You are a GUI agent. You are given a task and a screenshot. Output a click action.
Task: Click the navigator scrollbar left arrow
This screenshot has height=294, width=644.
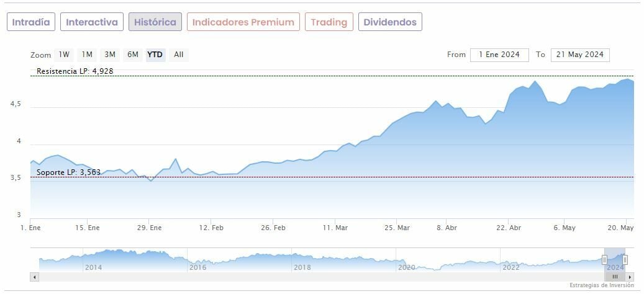[x=34, y=277]
